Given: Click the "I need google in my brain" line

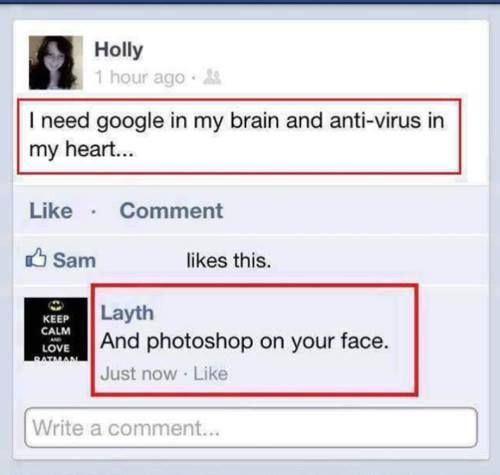Looking at the screenshot, I should tap(237, 121).
